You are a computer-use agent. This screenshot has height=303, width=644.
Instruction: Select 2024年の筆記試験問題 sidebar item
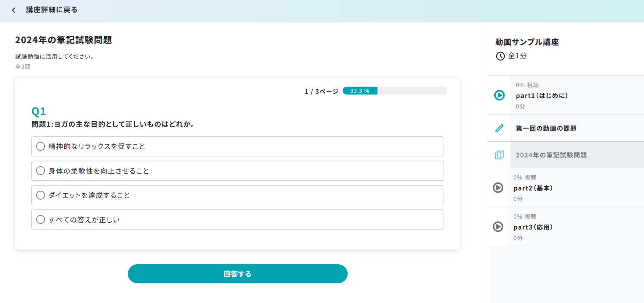551,155
